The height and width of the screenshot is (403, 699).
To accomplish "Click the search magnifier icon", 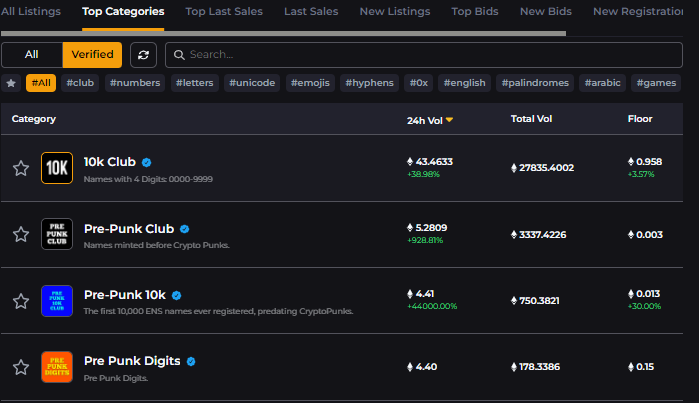I will [x=179, y=55].
